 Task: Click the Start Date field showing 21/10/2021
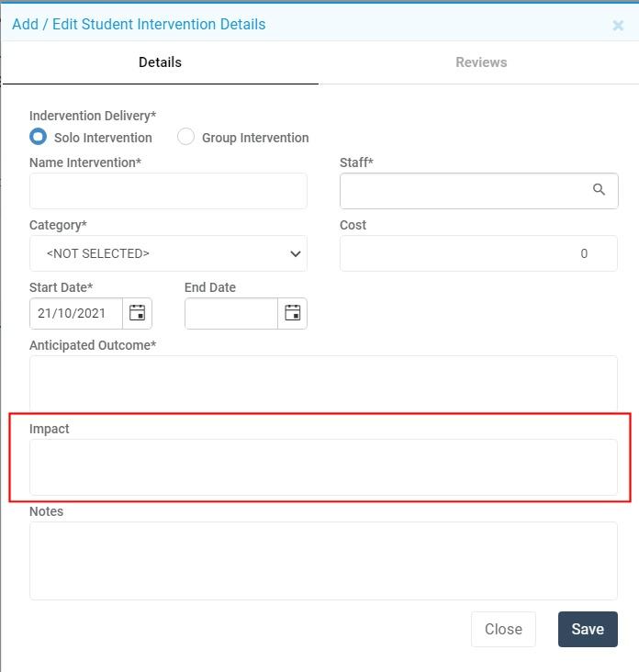point(75,313)
